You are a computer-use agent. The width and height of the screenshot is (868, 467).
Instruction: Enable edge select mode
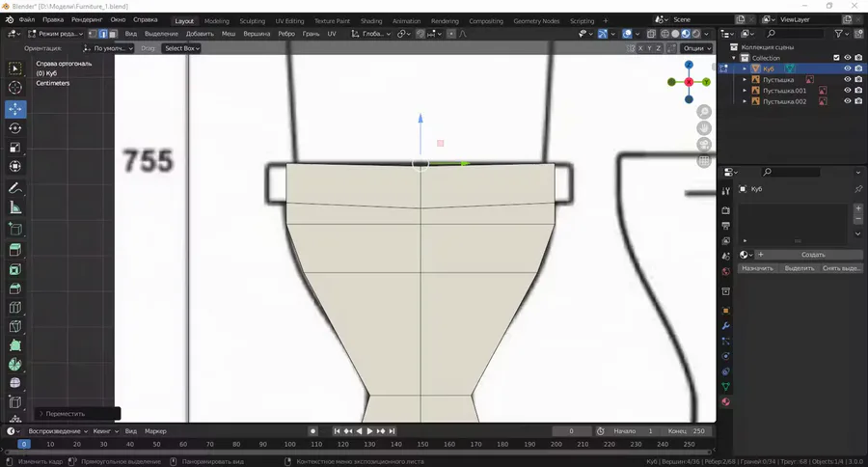(x=103, y=34)
